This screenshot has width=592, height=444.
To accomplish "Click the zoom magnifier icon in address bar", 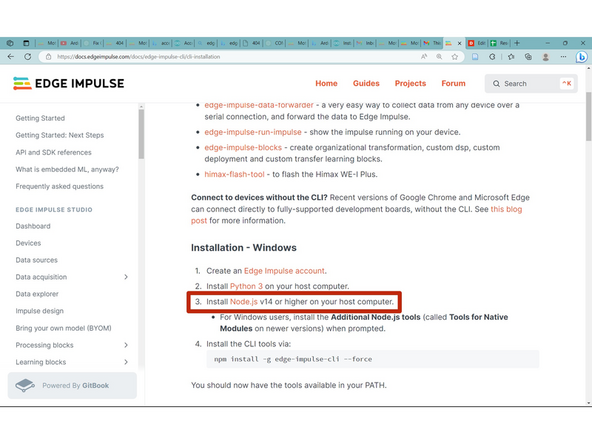I will point(439,57).
